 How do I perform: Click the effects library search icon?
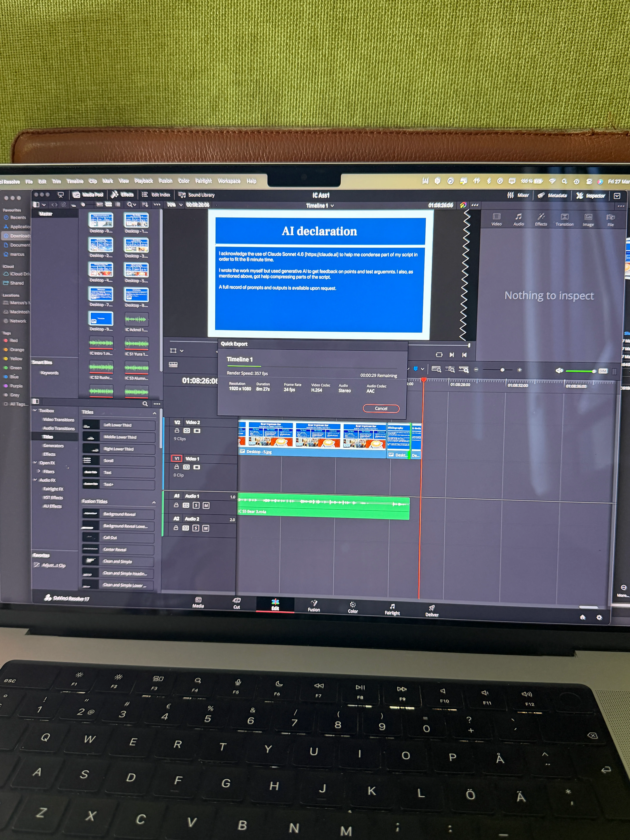pos(145,404)
